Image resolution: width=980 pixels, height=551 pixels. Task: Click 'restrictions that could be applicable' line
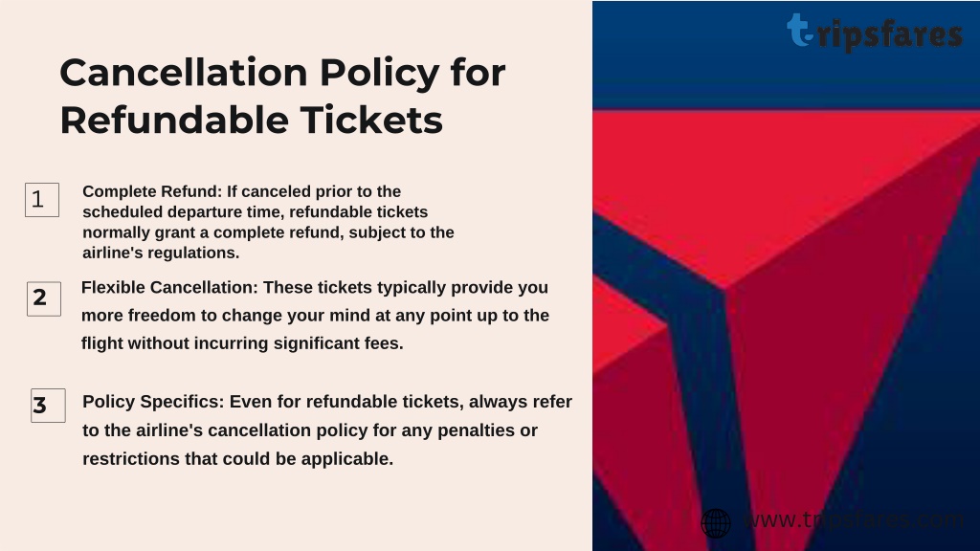point(237,458)
